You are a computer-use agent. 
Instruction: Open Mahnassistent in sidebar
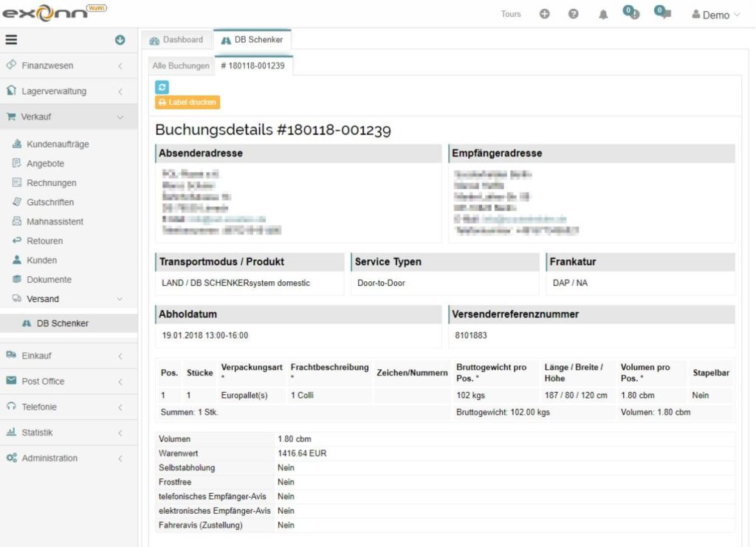tap(55, 221)
